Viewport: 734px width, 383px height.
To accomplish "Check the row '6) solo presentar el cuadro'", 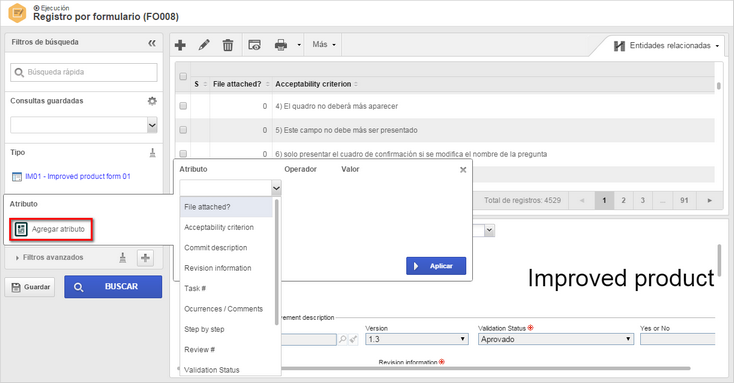I will (183, 153).
